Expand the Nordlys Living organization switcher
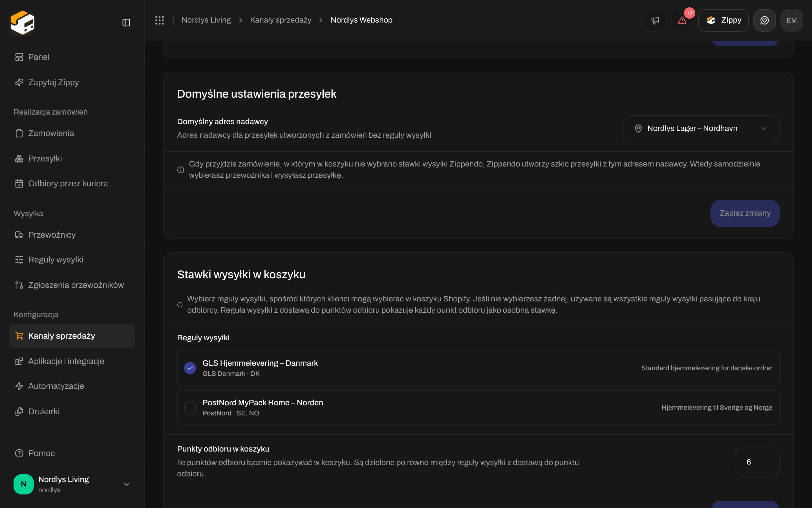Image resolution: width=812 pixels, height=508 pixels. (72, 484)
